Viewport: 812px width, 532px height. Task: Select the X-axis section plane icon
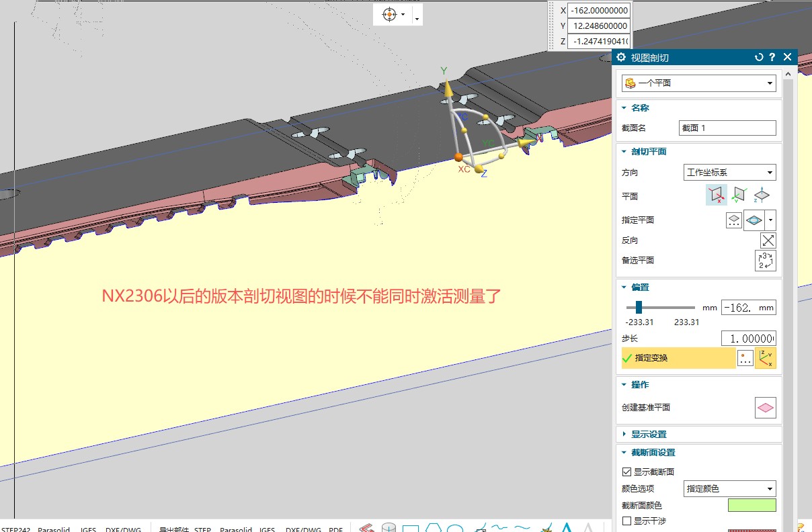click(x=716, y=195)
